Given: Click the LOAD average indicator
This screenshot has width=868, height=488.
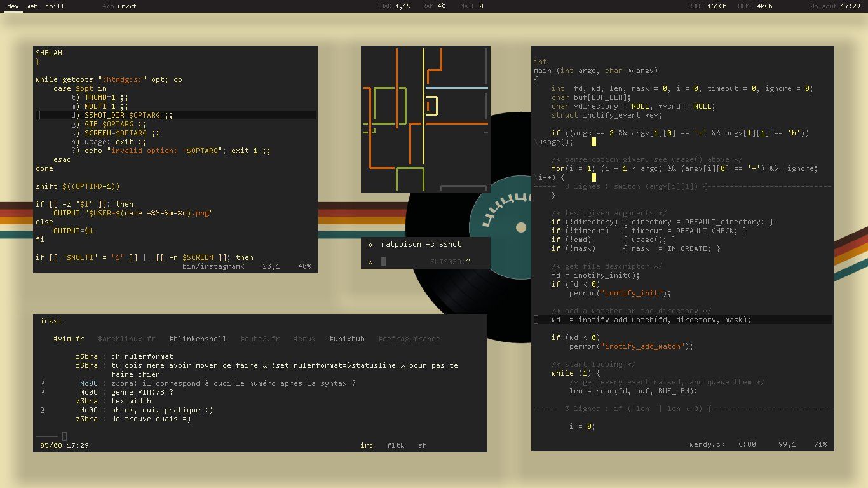Looking at the screenshot, I should coord(393,6).
